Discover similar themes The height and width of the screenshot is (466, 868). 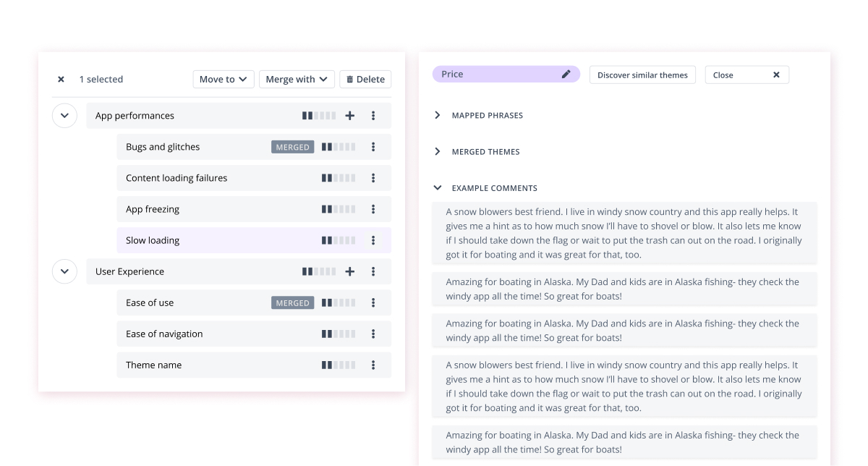642,74
